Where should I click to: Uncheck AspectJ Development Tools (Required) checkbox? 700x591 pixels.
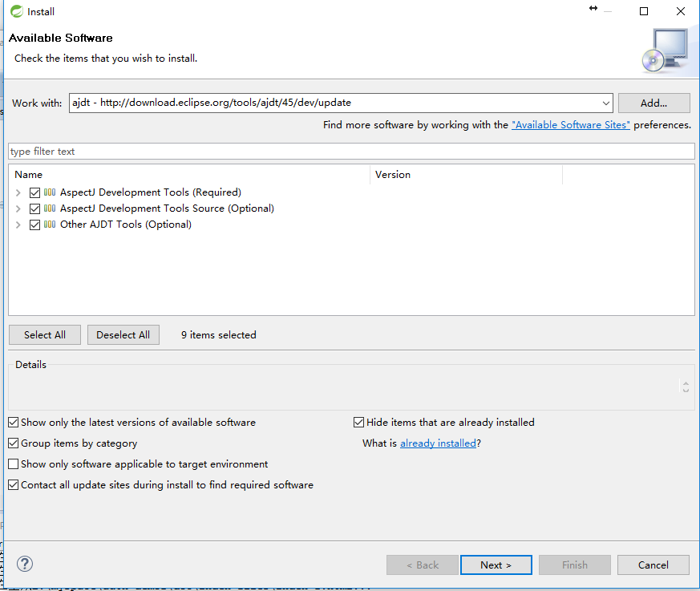tap(34, 192)
